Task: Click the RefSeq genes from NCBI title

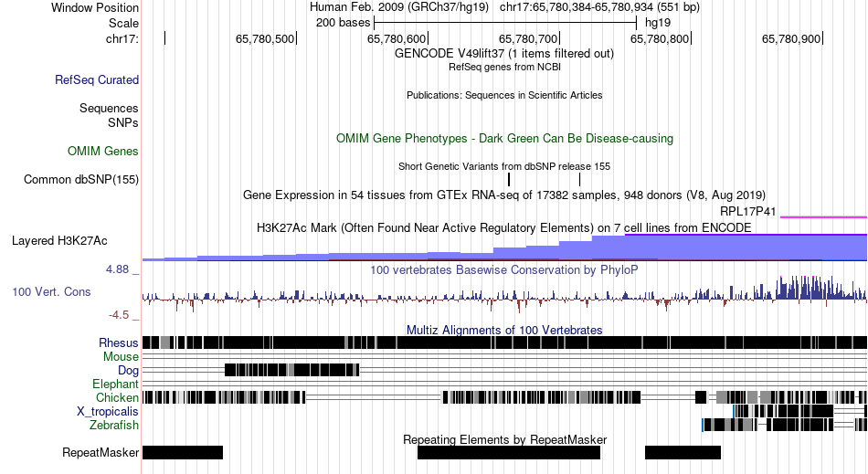Action: click(504, 67)
